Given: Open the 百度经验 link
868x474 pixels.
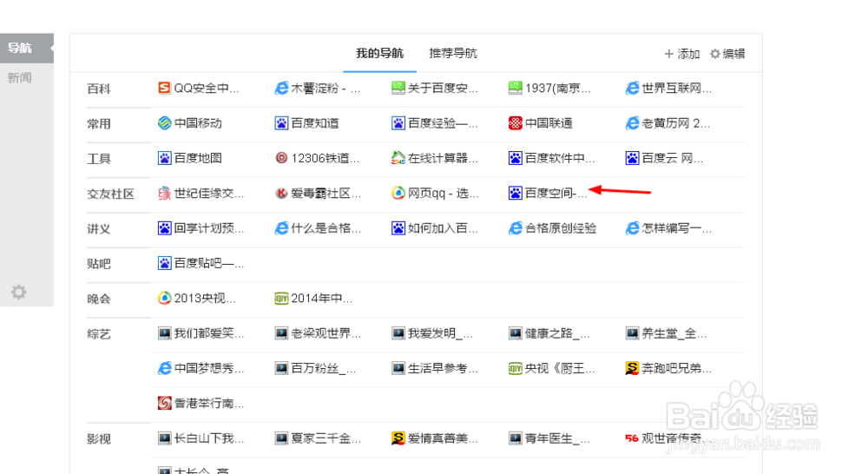Looking at the screenshot, I should click(443, 123).
